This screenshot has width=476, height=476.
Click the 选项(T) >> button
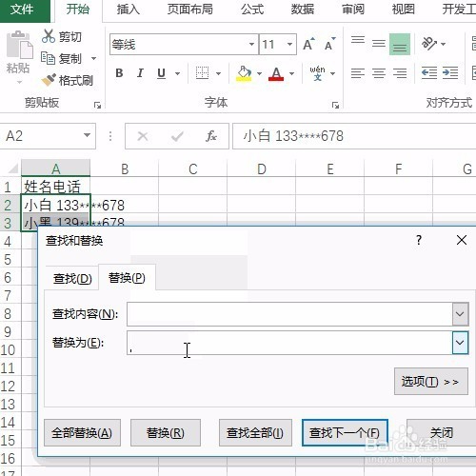tap(431, 382)
